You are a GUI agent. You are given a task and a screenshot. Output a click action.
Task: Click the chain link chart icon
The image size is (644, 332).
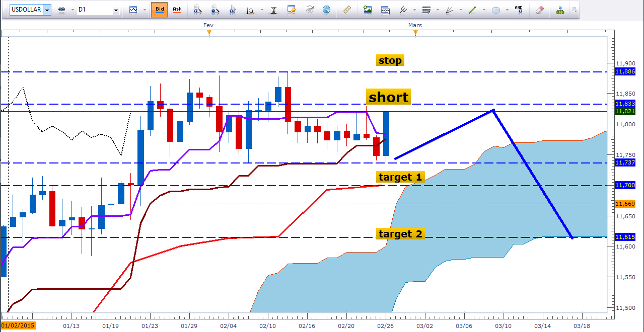coord(62,10)
